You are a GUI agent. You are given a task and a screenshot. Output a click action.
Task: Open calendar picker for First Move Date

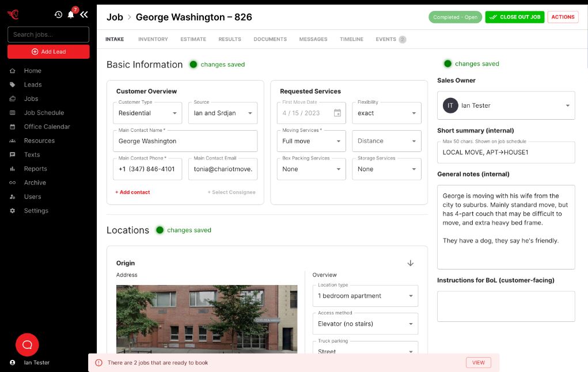coord(337,113)
